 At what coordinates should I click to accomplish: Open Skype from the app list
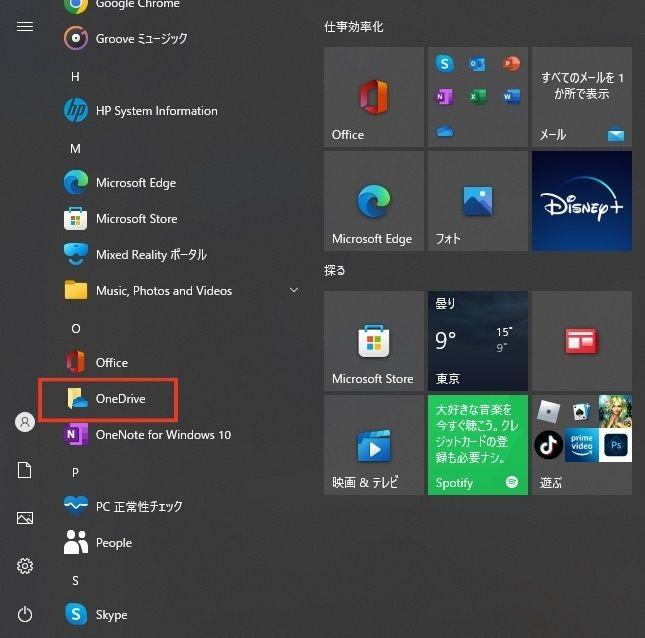click(x=95, y=615)
